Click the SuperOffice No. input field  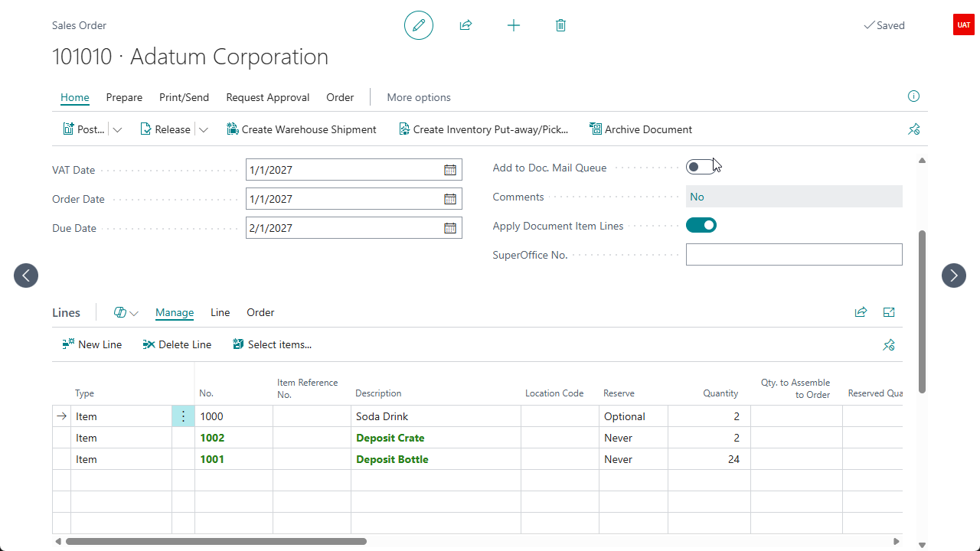794,255
